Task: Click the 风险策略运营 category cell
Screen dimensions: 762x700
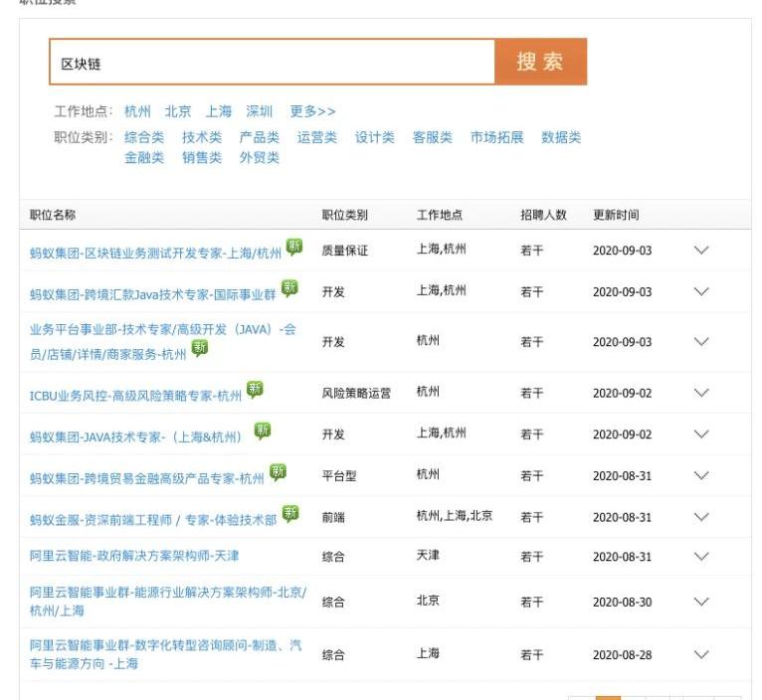Action: (356, 393)
